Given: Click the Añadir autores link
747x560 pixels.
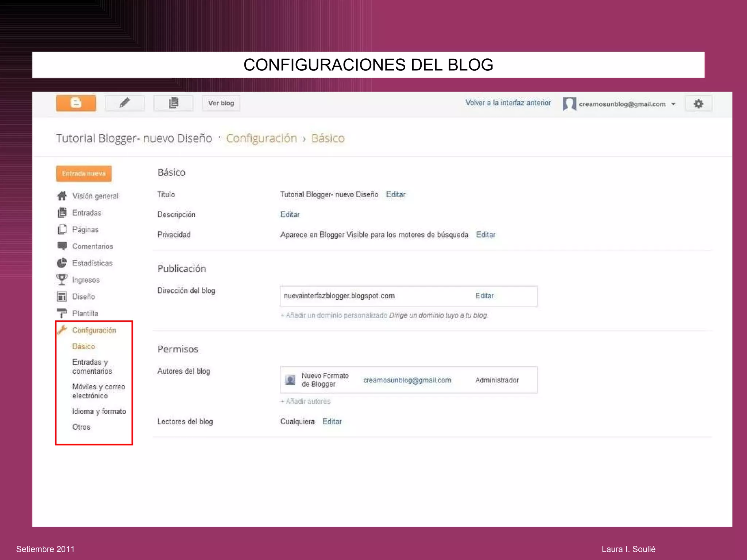Looking at the screenshot, I should (x=305, y=401).
